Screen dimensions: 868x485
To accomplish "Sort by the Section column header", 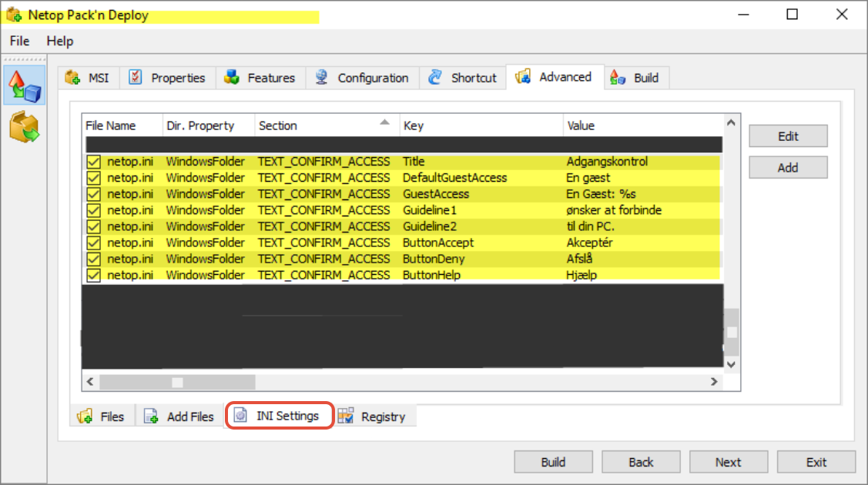I will coord(327,125).
